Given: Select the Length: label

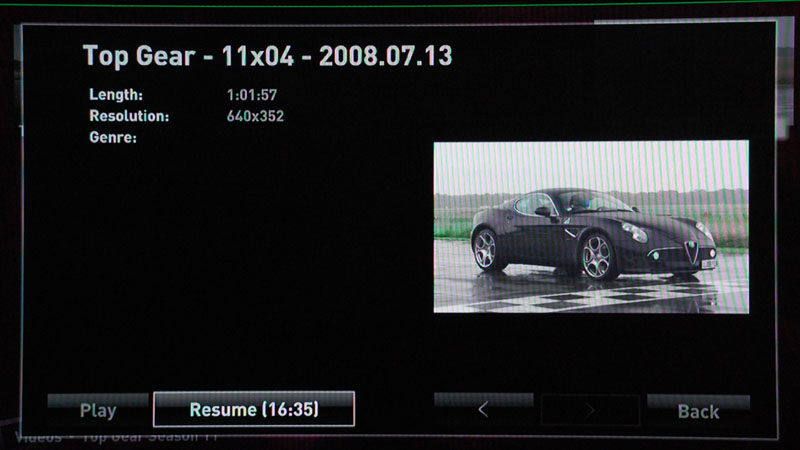Looking at the screenshot, I should tap(116, 95).
